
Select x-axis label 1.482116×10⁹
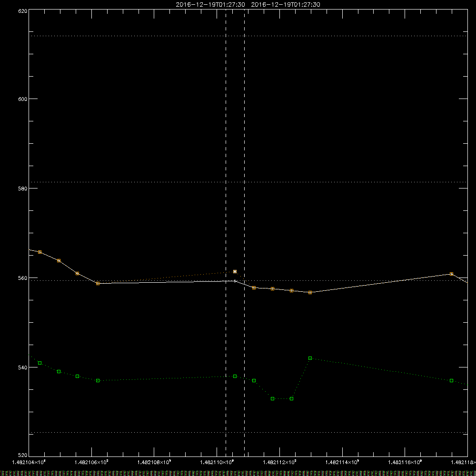click(x=405, y=462)
